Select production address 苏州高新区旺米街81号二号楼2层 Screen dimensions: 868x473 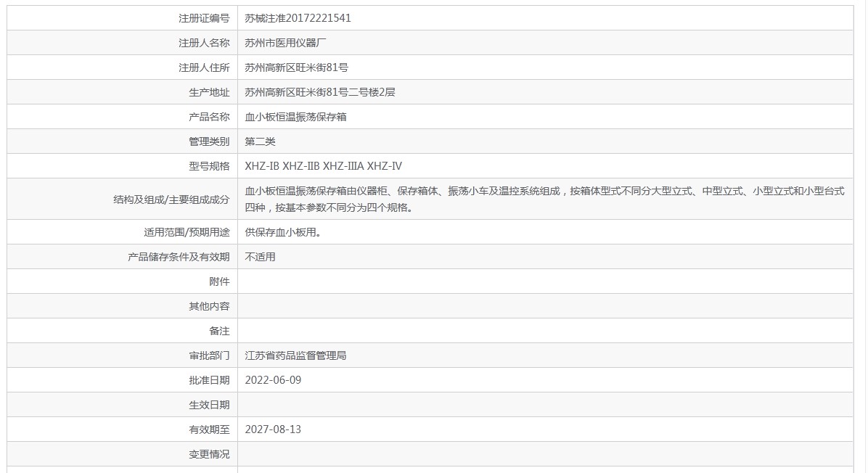coord(320,92)
